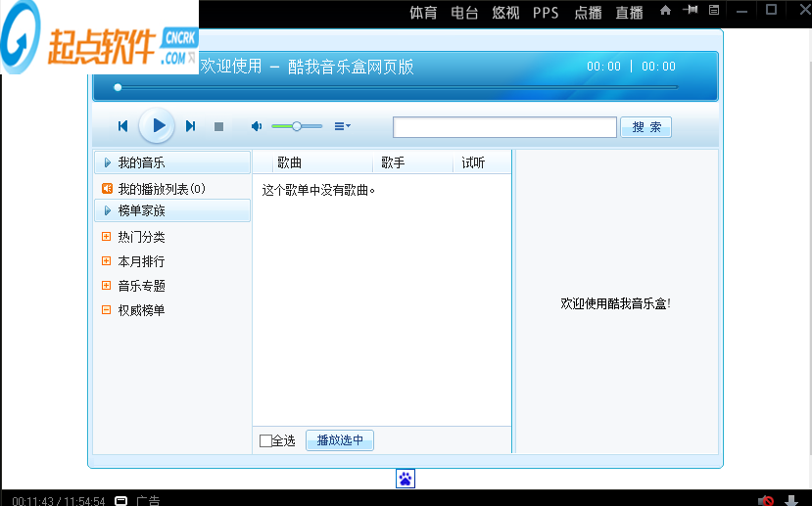Expand the 我的音乐 section
Screen dimensions: 812x506
[x=172, y=162]
